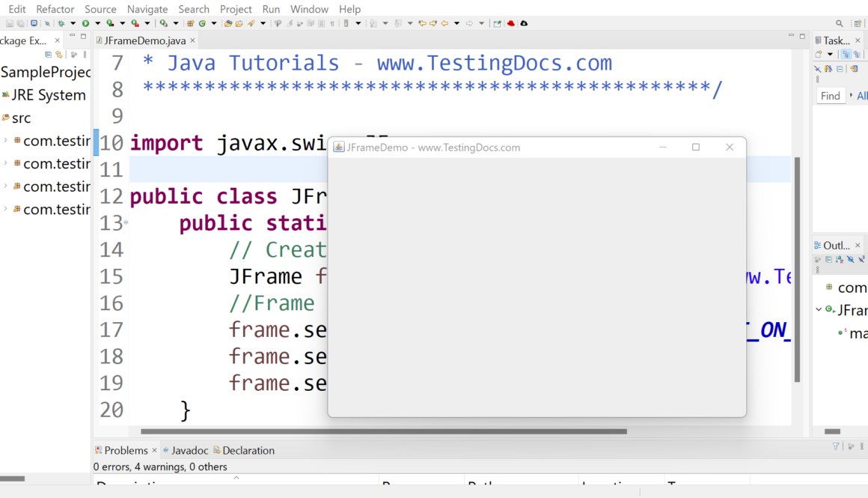The height and width of the screenshot is (498, 868).
Task: Switch to the Javadoc tab
Action: tap(189, 450)
